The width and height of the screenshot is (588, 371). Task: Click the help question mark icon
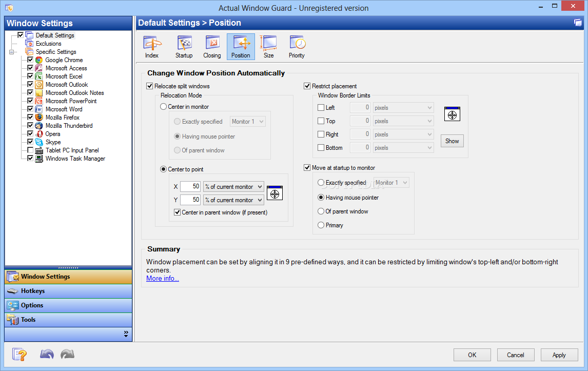click(19, 355)
